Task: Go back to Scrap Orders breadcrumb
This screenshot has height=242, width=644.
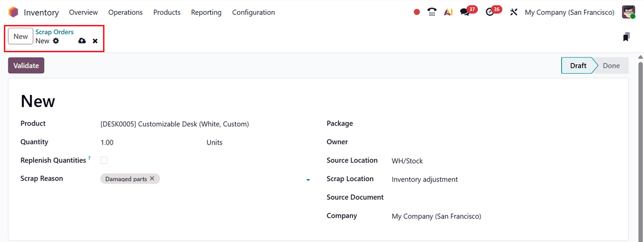Action: tap(55, 32)
